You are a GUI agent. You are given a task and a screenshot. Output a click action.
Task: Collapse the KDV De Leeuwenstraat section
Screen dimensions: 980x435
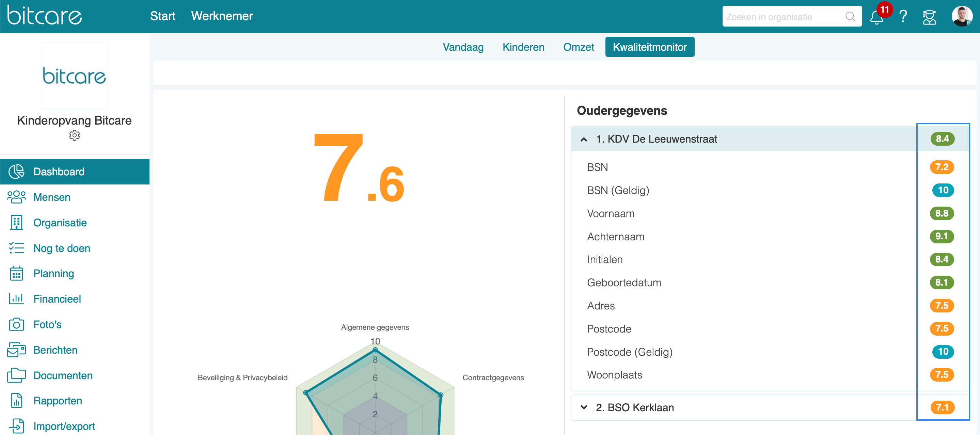pyautogui.click(x=584, y=139)
